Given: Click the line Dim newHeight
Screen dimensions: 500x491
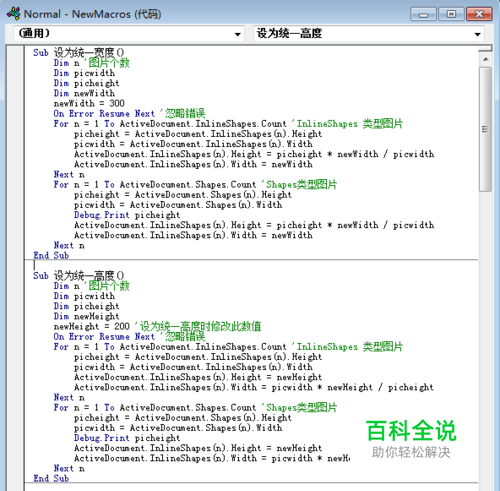Looking at the screenshot, I should [86, 316].
